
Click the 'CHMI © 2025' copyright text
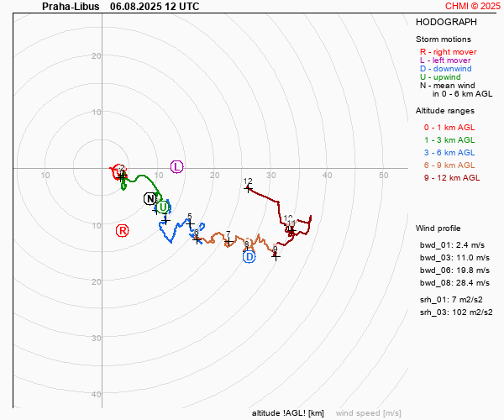tap(473, 6)
